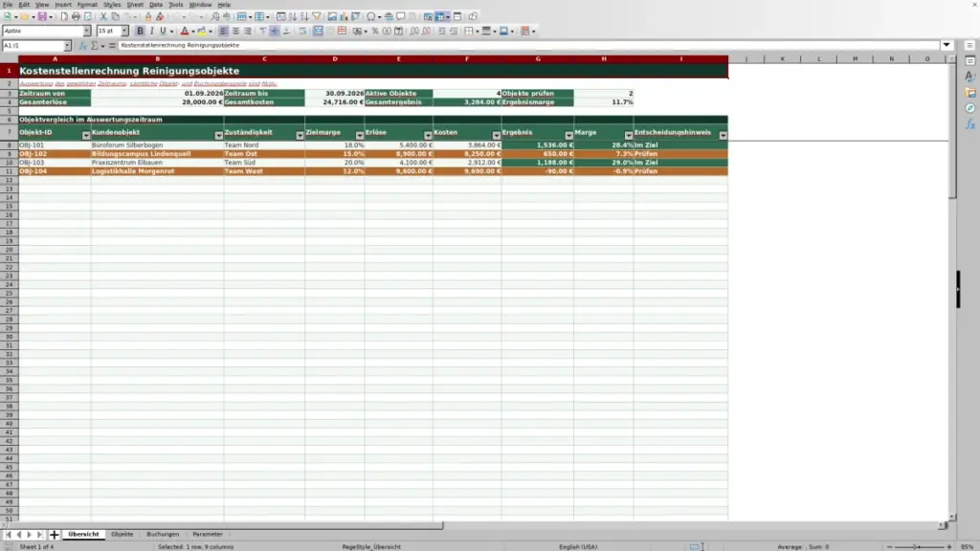Viewport: 980px width, 551px height.
Task: Open the Zuständigkeit column filter dropdown
Action: [x=300, y=136]
